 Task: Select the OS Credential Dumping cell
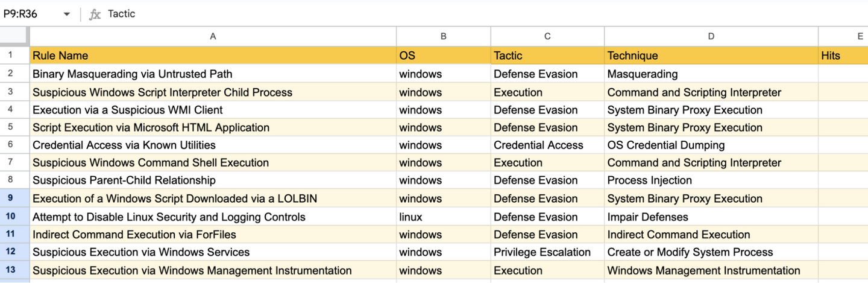(711, 145)
